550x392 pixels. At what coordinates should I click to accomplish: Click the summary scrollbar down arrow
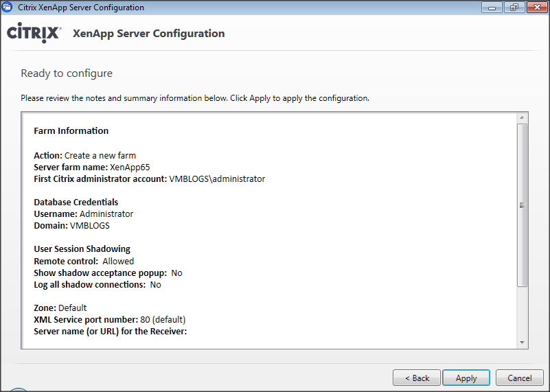point(522,342)
